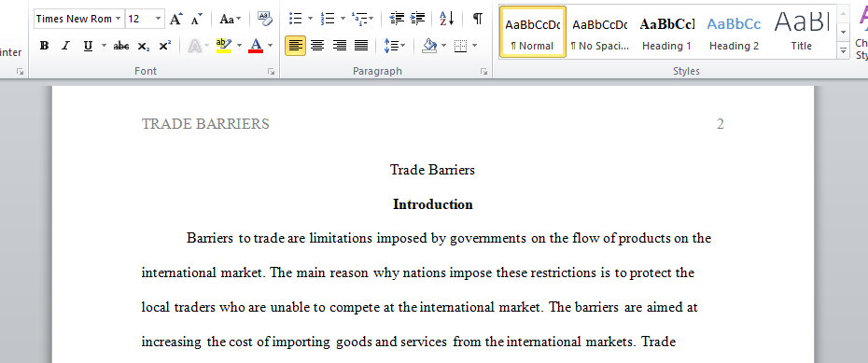Click the Numbering list icon

(x=328, y=19)
